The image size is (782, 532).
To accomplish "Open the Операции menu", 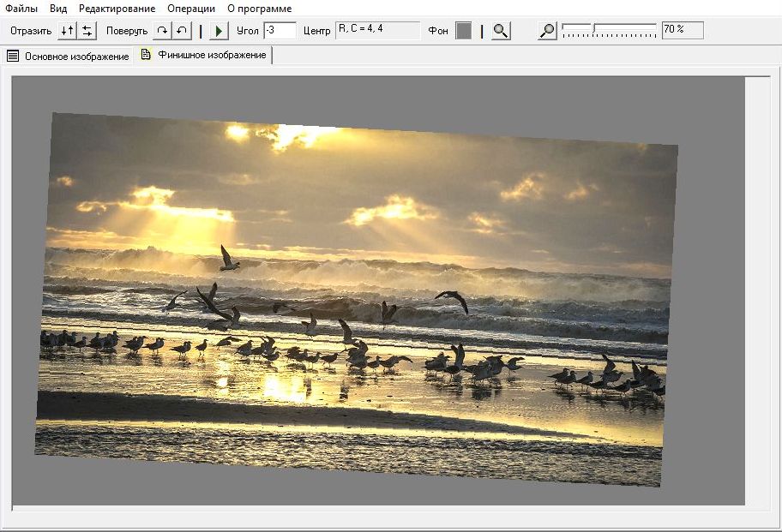I will [191, 9].
